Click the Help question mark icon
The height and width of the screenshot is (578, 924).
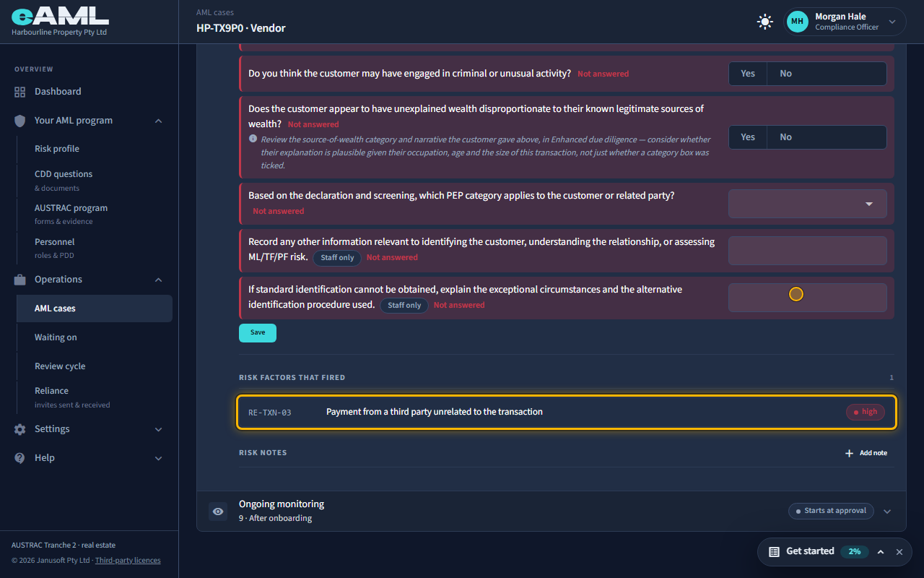[x=19, y=458]
